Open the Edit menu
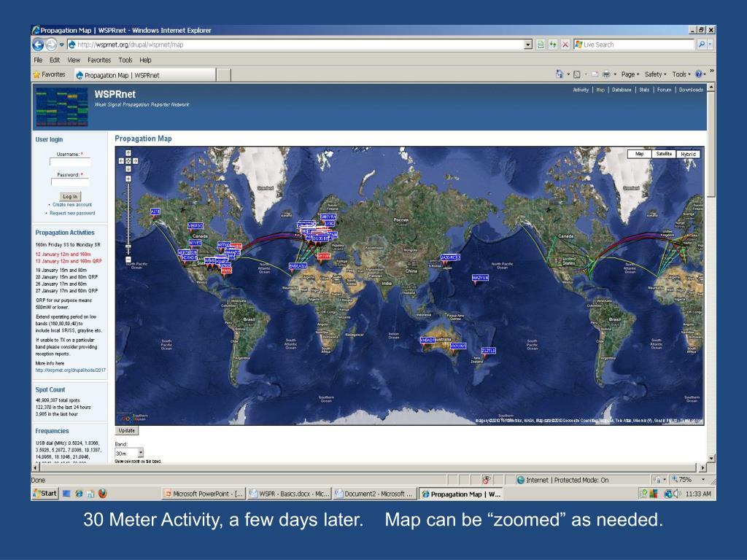This screenshot has width=747, height=560. 55,60
